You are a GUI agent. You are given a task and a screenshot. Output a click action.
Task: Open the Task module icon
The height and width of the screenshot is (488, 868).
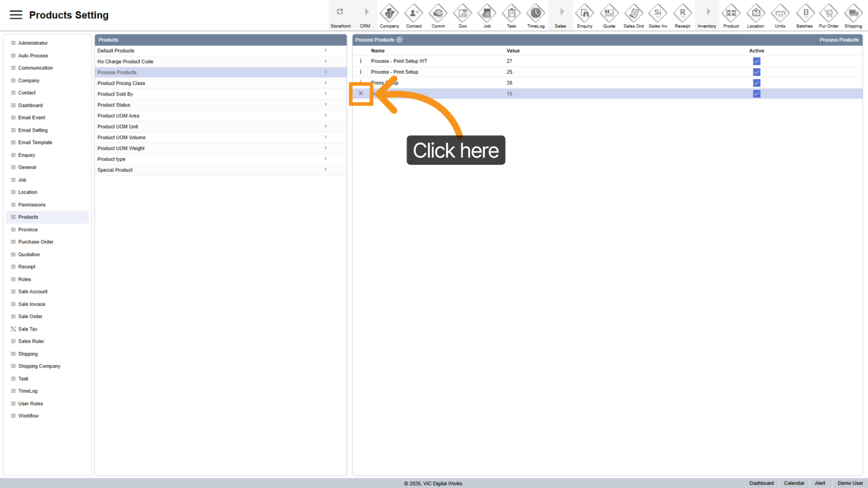pos(512,13)
